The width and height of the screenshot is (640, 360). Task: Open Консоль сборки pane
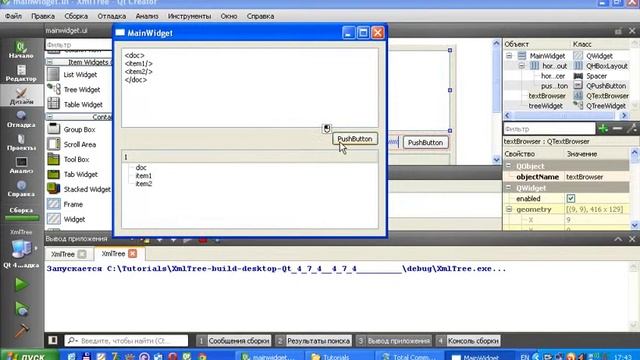[468, 340]
